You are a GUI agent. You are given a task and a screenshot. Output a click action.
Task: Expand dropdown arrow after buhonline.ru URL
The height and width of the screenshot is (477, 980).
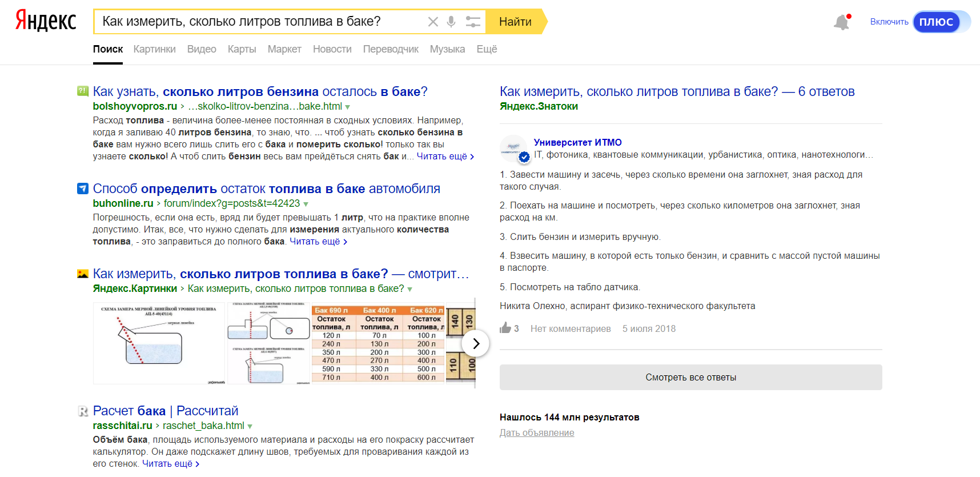(x=306, y=204)
